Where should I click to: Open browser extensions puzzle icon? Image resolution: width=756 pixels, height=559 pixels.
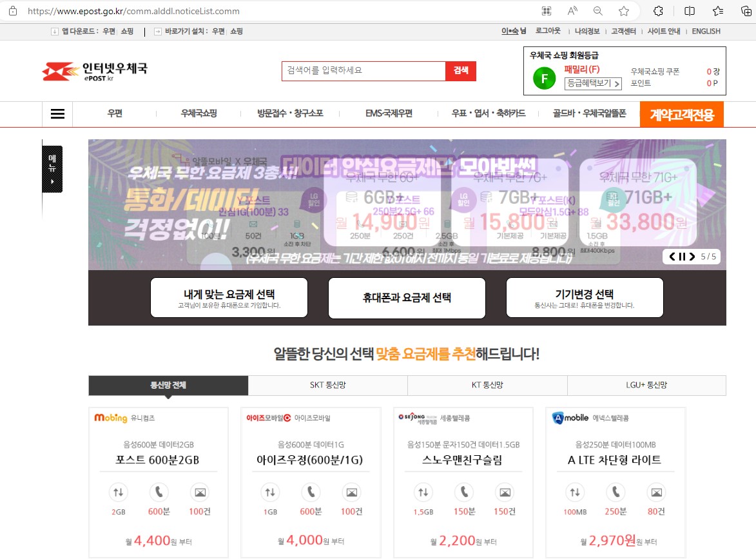[658, 10]
